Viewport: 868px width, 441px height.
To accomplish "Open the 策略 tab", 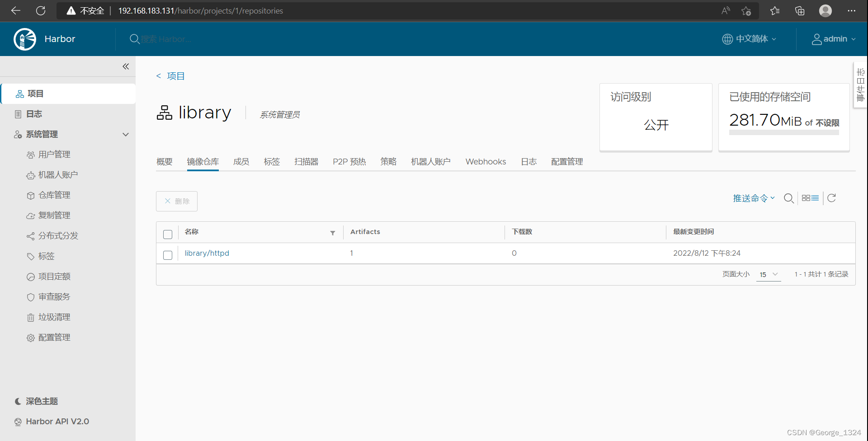I will point(388,162).
